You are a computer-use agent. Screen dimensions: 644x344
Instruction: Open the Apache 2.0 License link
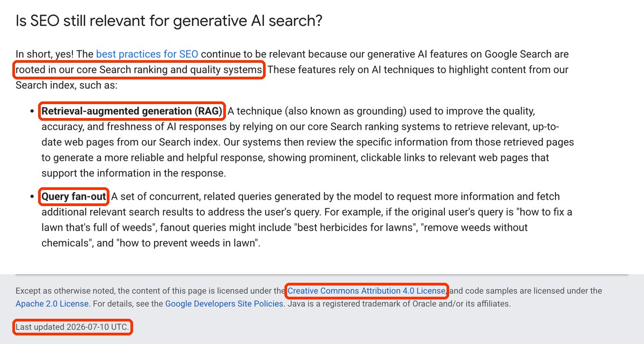tap(52, 304)
